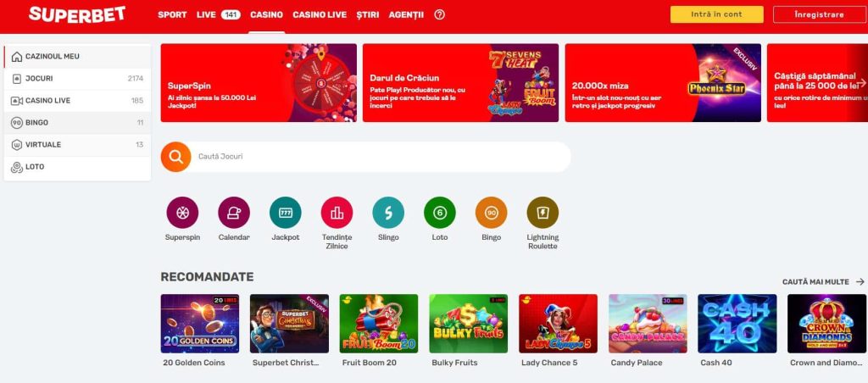Open the Calendar category icon

pos(234,213)
